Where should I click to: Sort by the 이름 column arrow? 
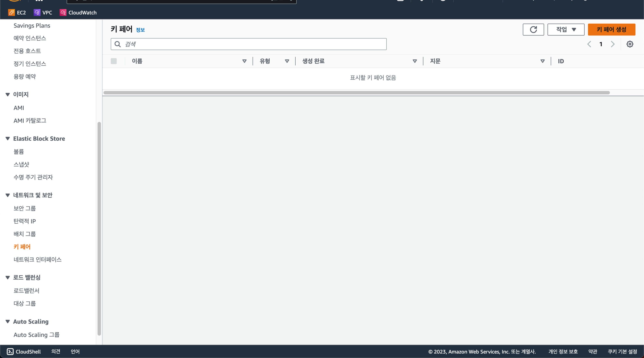[x=244, y=61]
